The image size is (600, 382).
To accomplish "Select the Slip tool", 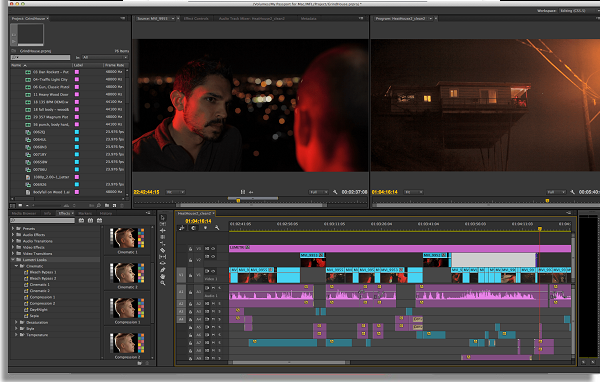I will 163,256.
